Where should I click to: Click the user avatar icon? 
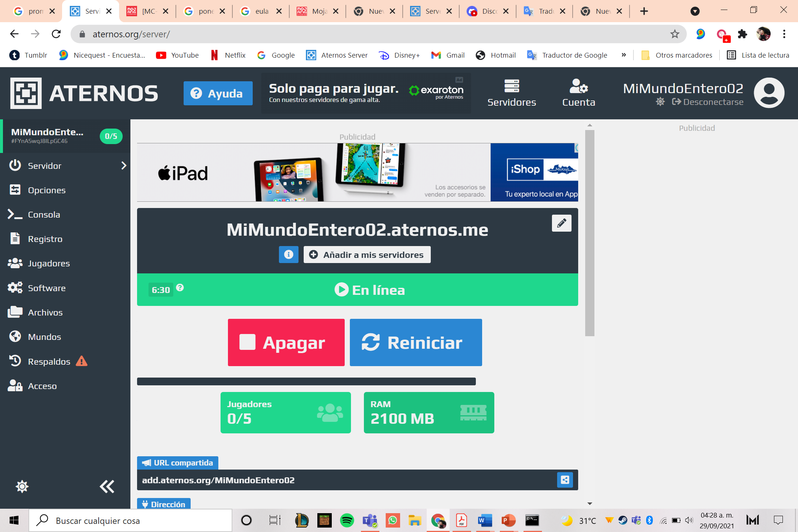(769, 93)
